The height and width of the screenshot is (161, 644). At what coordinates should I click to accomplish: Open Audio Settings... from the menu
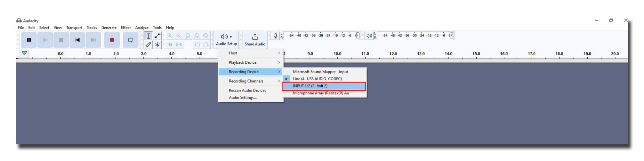[251, 98]
